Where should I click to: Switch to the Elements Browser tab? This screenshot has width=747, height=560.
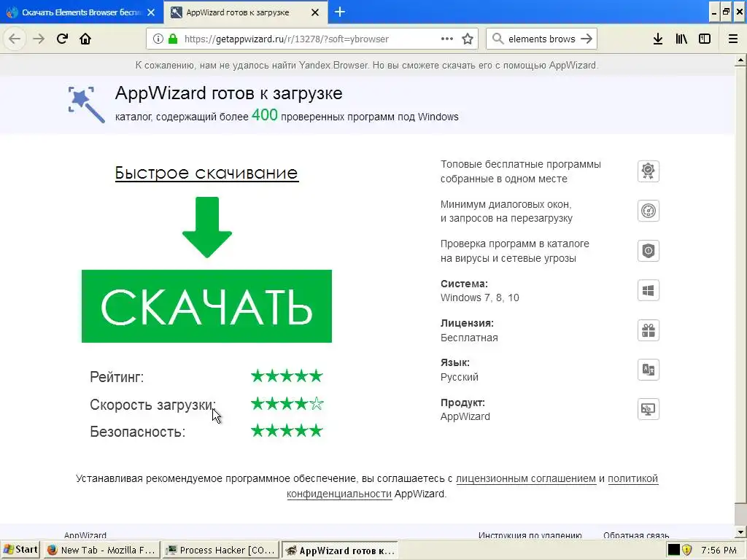click(x=81, y=12)
